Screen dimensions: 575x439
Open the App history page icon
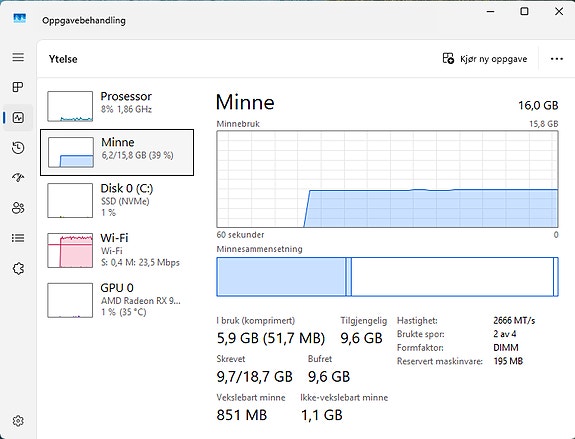[x=18, y=148]
